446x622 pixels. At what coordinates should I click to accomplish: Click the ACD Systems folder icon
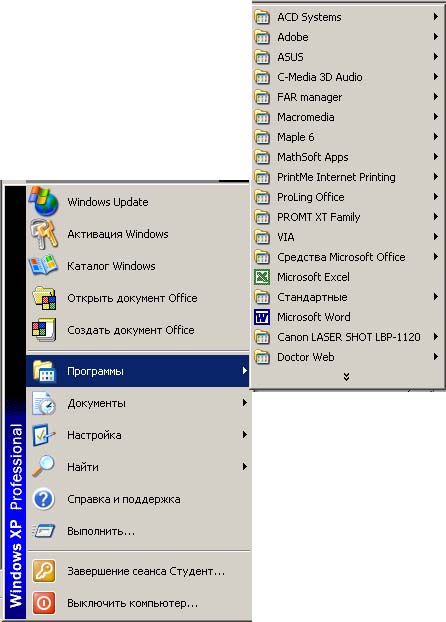pyautogui.click(x=262, y=17)
